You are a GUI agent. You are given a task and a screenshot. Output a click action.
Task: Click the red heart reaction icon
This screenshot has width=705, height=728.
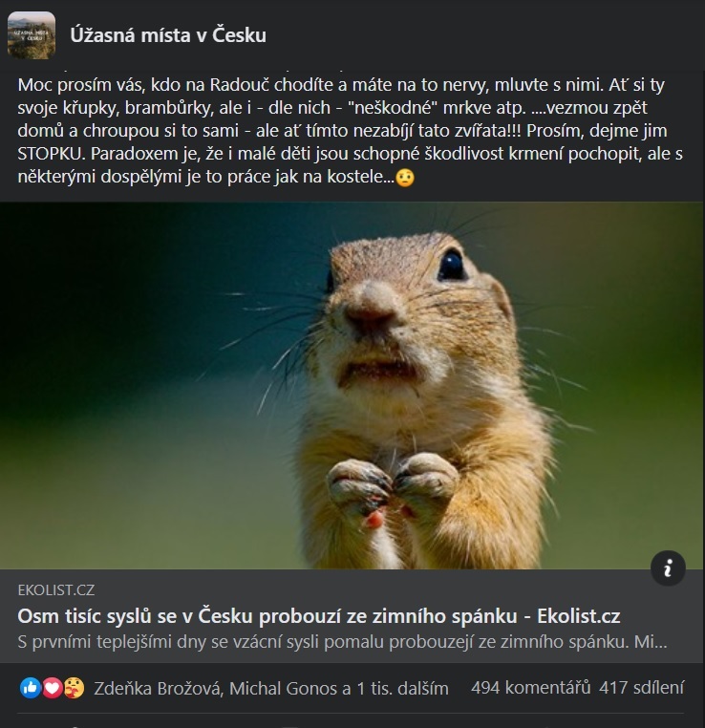52,688
